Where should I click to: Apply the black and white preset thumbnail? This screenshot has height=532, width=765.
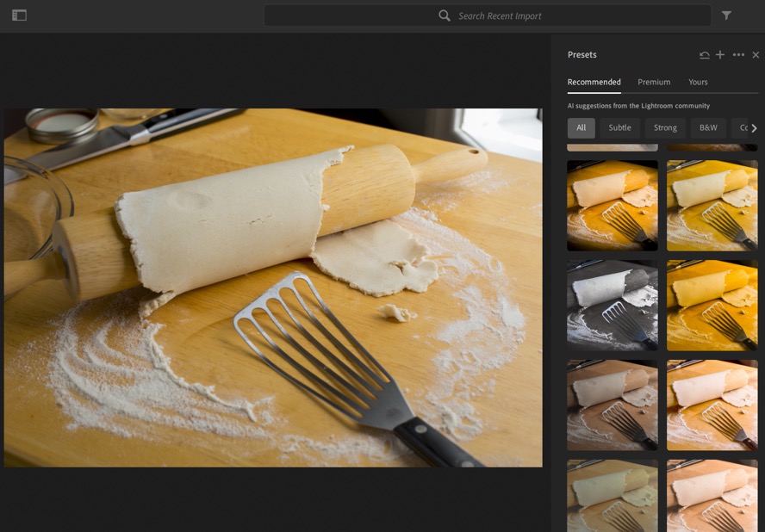[612, 305]
